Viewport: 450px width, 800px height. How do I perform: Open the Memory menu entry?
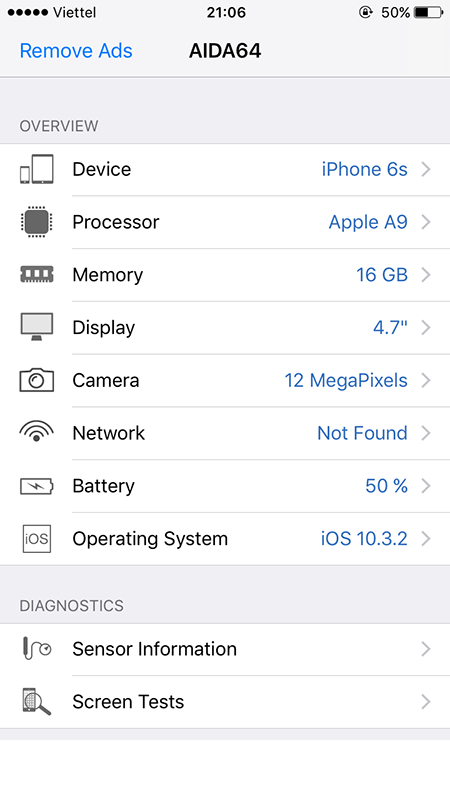click(x=225, y=275)
